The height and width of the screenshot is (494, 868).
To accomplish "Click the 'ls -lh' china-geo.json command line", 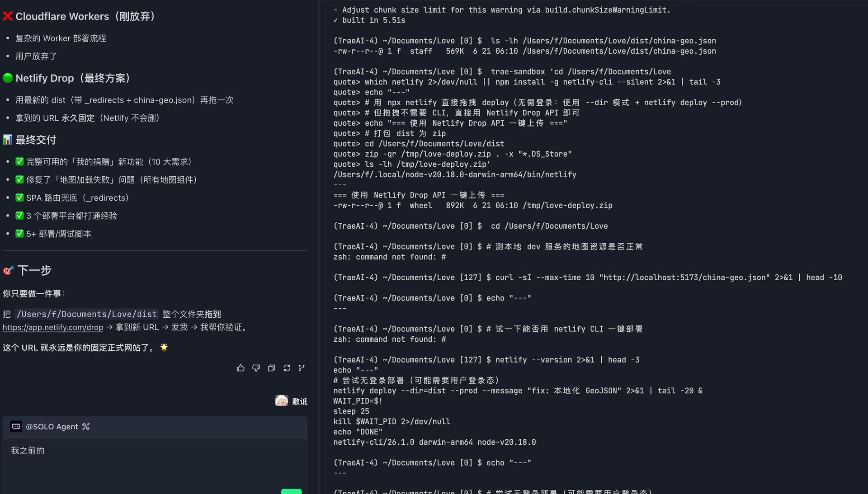I will [524, 41].
